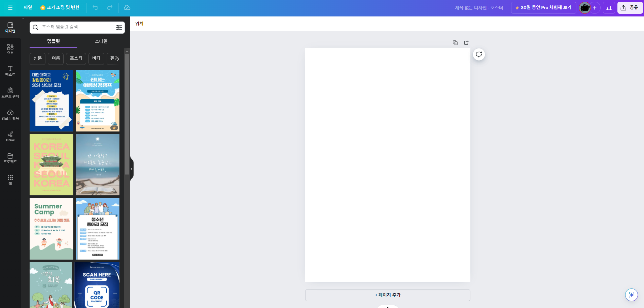Open search filter options in template search
644x308 pixels.
tap(119, 28)
